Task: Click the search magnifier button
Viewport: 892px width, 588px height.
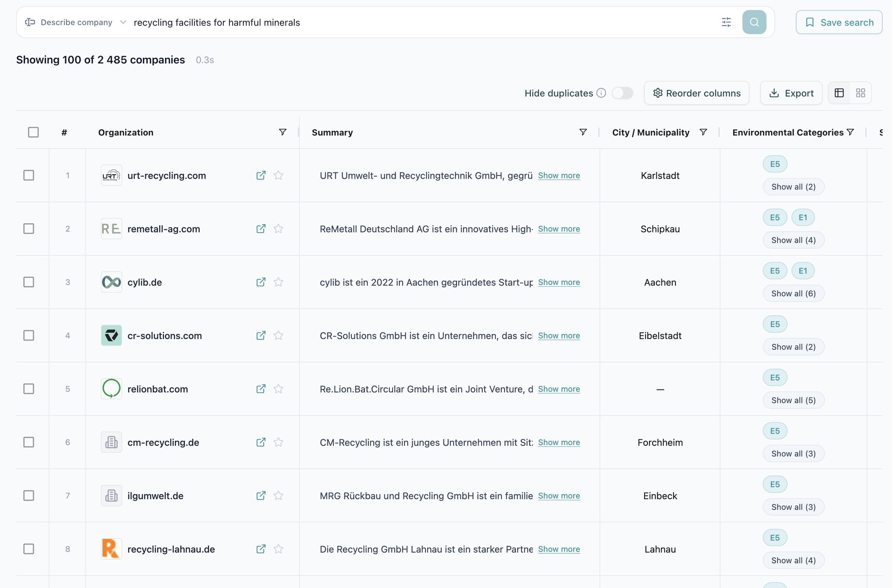Action: coord(754,22)
